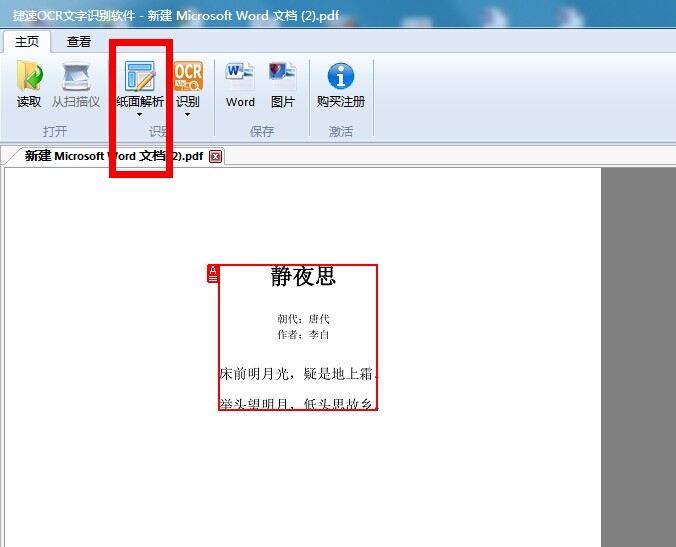Open a file with the 读取 icon
The image size is (676, 547).
pyautogui.click(x=29, y=84)
